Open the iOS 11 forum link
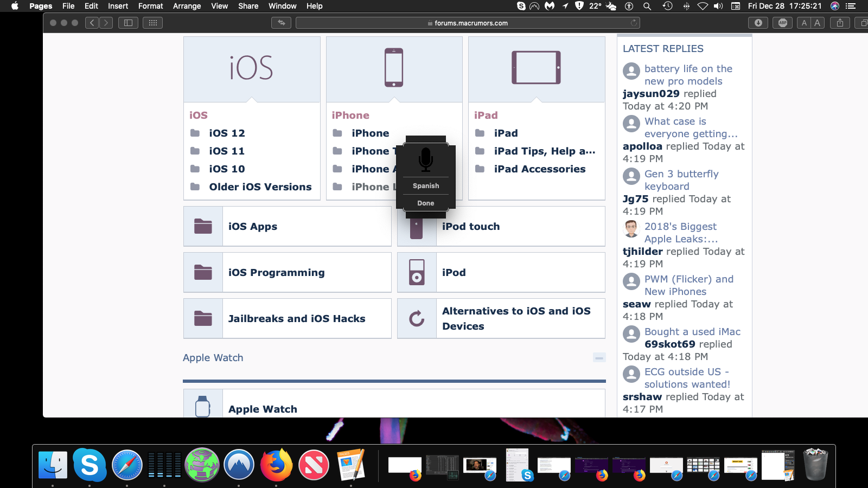868x488 pixels. [x=227, y=151]
